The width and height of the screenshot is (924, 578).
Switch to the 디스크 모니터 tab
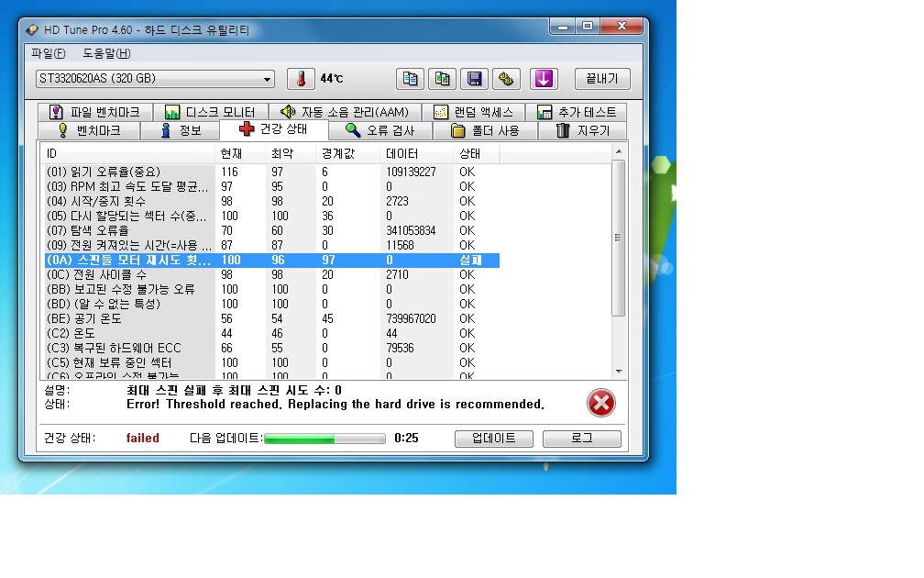211,112
